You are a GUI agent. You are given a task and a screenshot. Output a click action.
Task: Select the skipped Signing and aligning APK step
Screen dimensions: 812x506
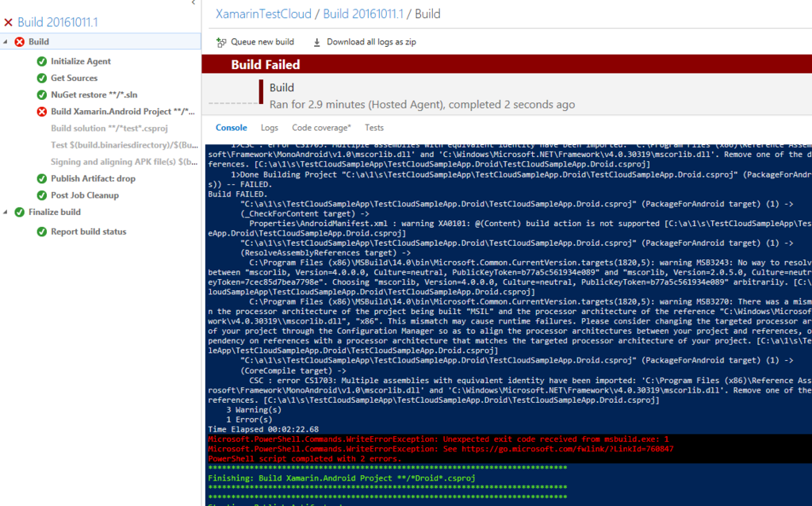pos(124,162)
